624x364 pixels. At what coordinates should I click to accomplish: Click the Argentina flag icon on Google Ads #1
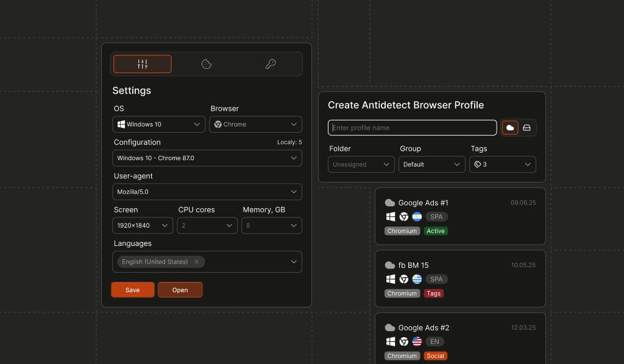416,217
